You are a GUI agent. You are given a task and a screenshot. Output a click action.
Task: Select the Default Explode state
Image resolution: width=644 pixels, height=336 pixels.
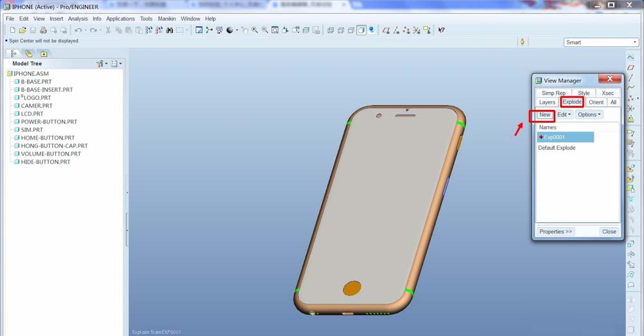(556, 148)
